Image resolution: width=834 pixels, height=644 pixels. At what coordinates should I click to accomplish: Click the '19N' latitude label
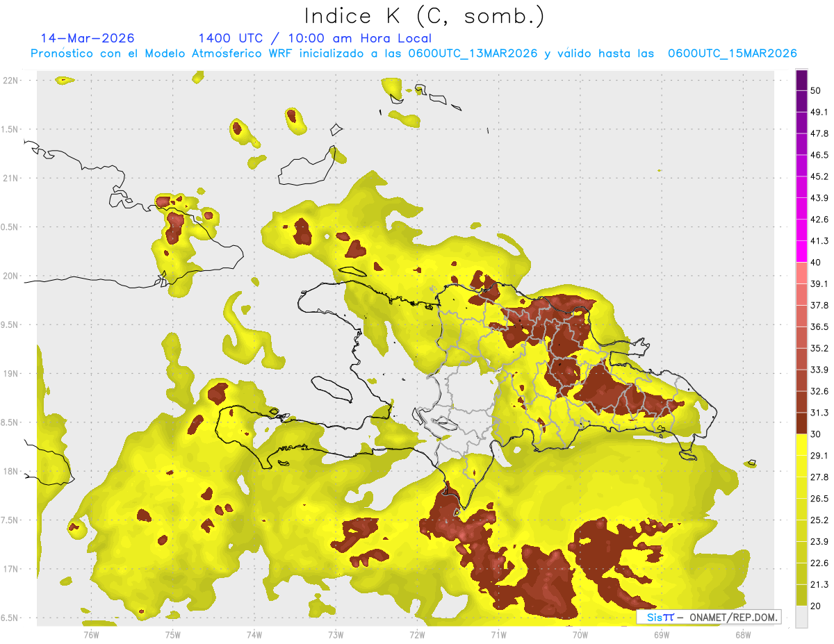click(x=10, y=373)
